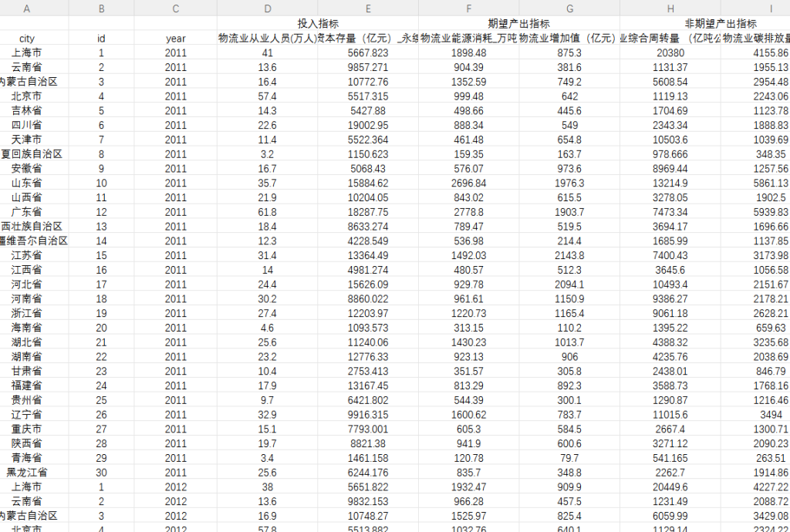Click the 2143.8 cell
This screenshot has height=532, width=790.
tap(570, 256)
